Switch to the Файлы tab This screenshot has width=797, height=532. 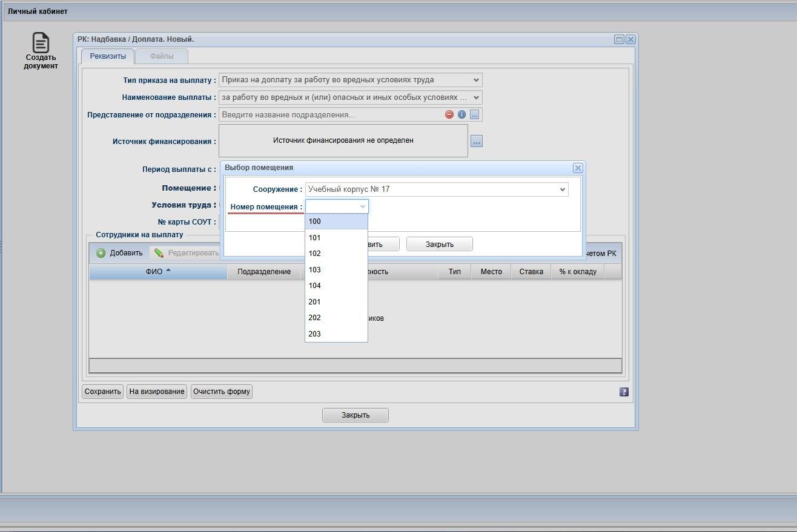[x=162, y=56]
